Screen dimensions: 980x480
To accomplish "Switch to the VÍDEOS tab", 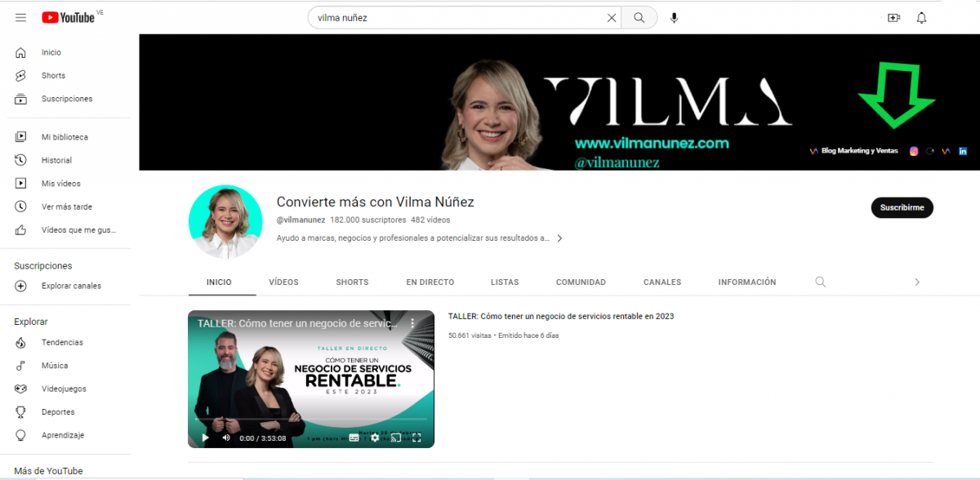I will click(283, 282).
